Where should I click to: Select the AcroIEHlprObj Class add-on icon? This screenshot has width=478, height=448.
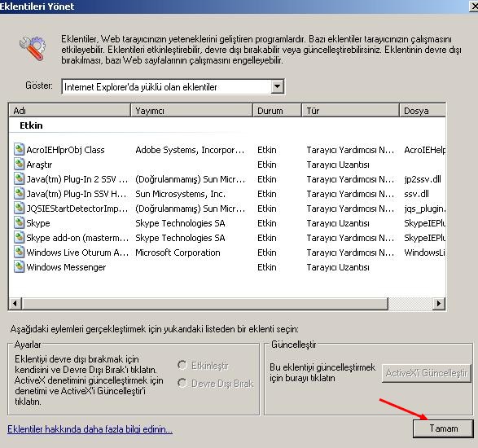tap(19, 149)
